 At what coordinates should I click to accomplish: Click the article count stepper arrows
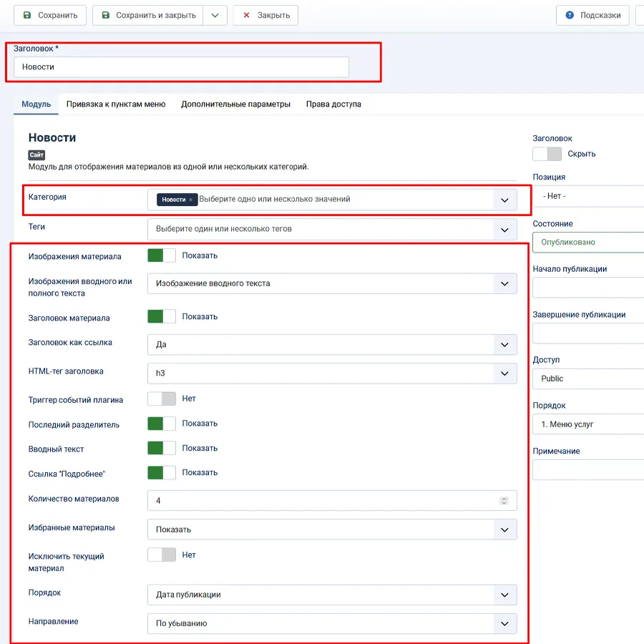click(x=504, y=500)
